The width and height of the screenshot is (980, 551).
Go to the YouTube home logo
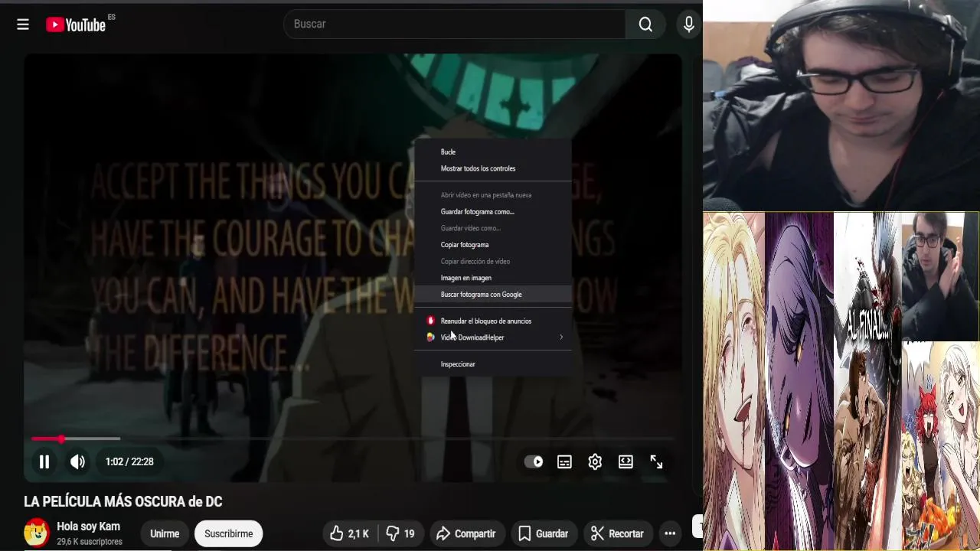point(75,24)
